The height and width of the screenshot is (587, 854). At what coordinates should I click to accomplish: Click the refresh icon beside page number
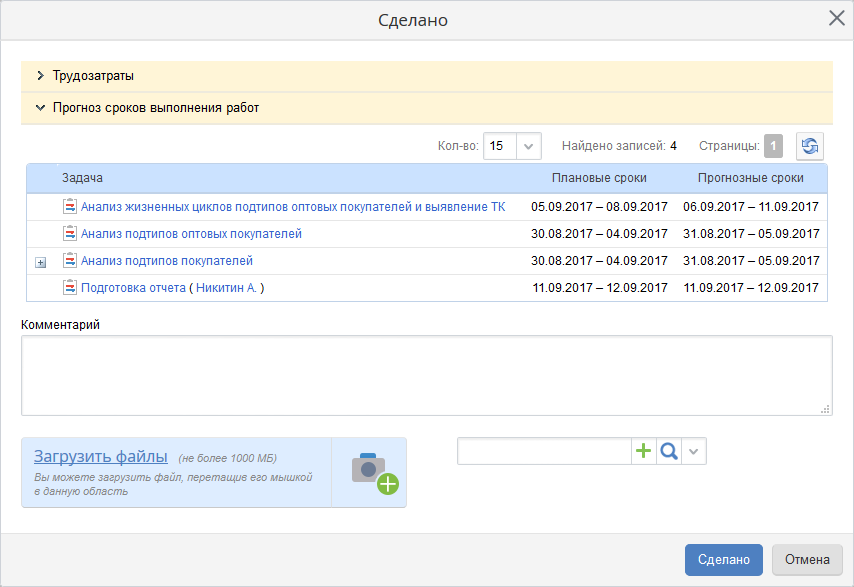pyautogui.click(x=809, y=146)
